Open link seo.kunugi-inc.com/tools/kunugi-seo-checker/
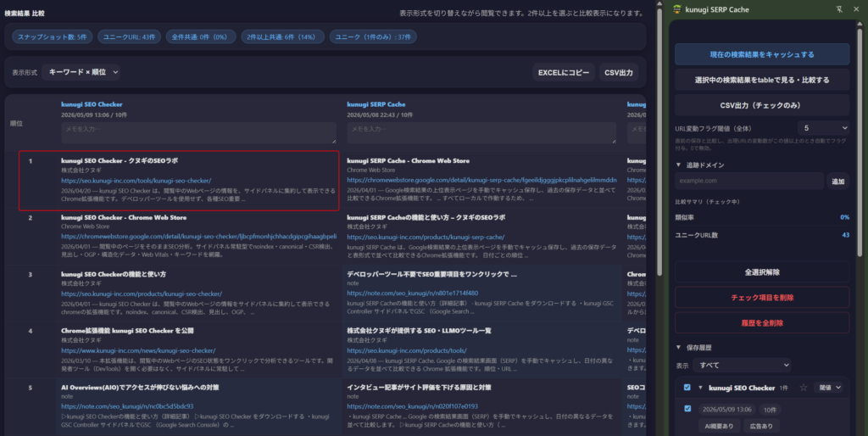This screenshot has height=436, width=868. coord(136,181)
